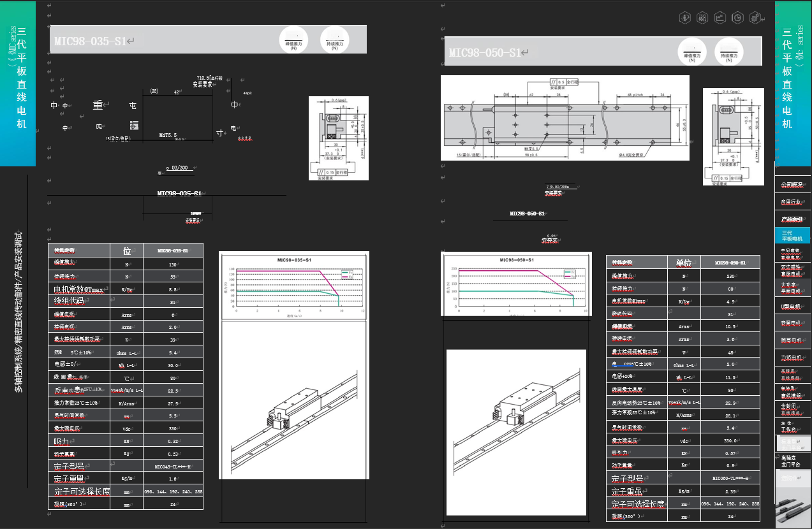The image size is (812, 529).
Task: Click the MIC98-050-S1 side-view dimension drawing
Action: [x=734, y=136]
